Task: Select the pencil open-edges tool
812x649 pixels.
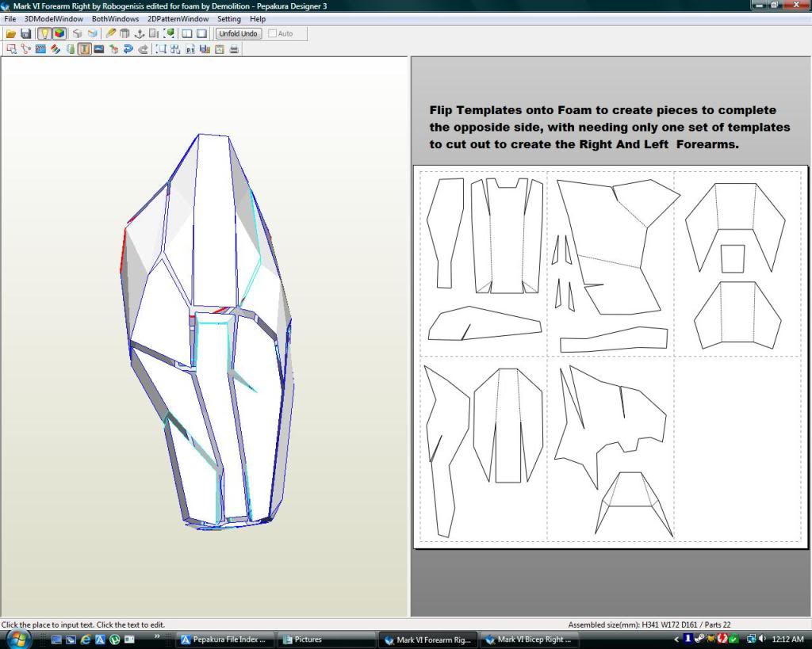Action: point(110,33)
